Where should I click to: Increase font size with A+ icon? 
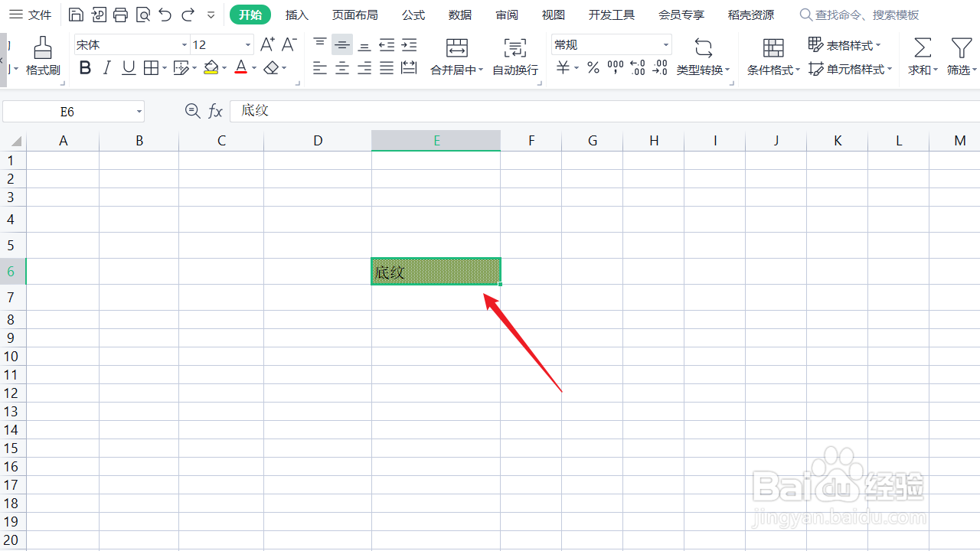click(x=267, y=44)
